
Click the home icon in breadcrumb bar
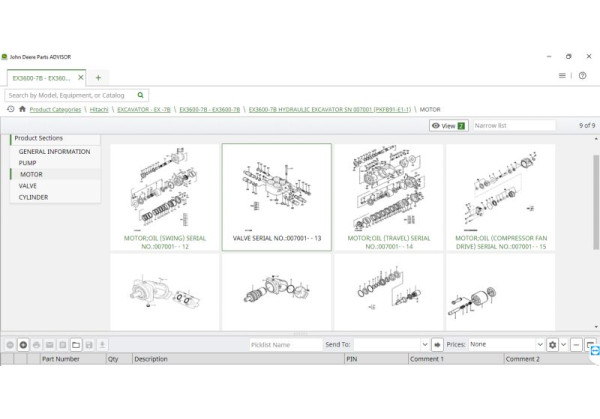click(22, 109)
